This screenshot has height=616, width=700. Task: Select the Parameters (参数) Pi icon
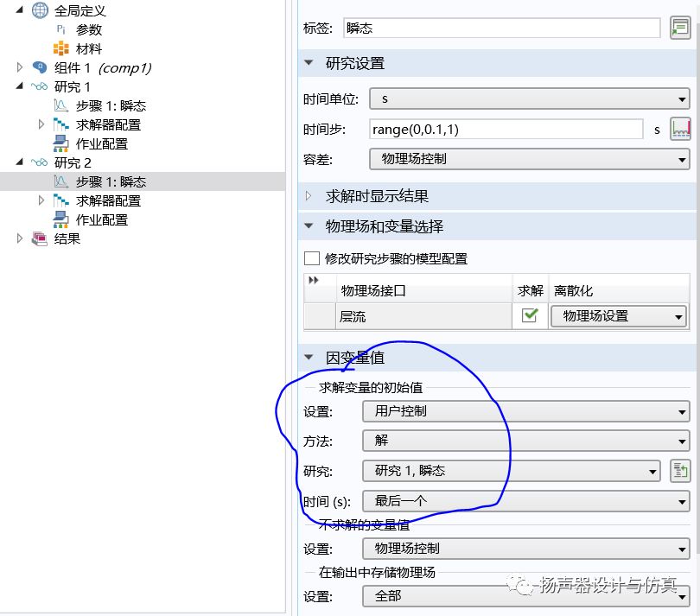[60, 29]
